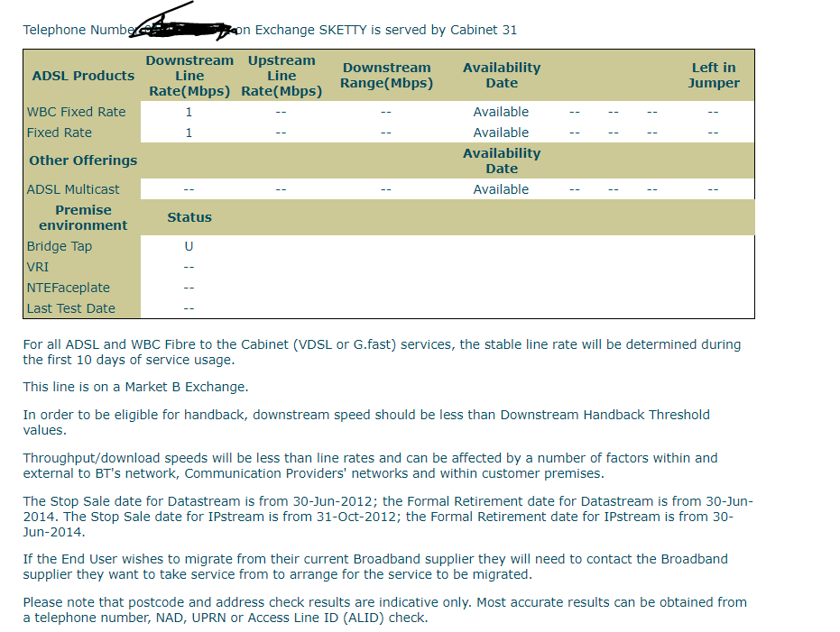The width and height of the screenshot is (840, 632).
Task: Click the 'Left in Jumper' column header
Action: tap(714, 76)
